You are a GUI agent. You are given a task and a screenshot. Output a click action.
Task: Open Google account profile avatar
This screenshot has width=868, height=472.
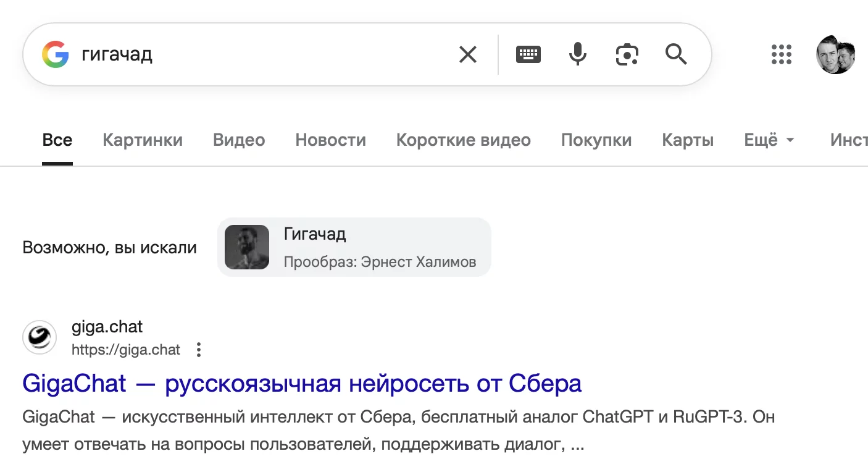coord(836,55)
